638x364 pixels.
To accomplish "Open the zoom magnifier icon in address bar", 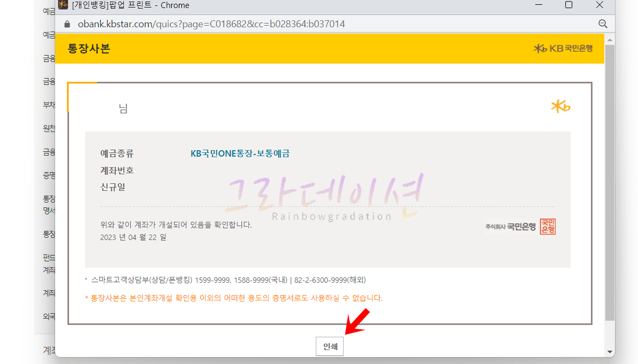I will coord(603,24).
